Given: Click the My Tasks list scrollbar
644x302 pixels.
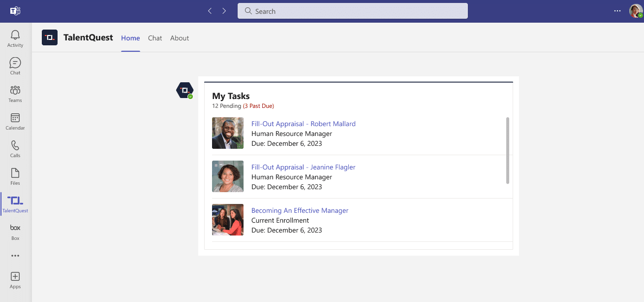Looking at the screenshot, I should tap(508, 151).
